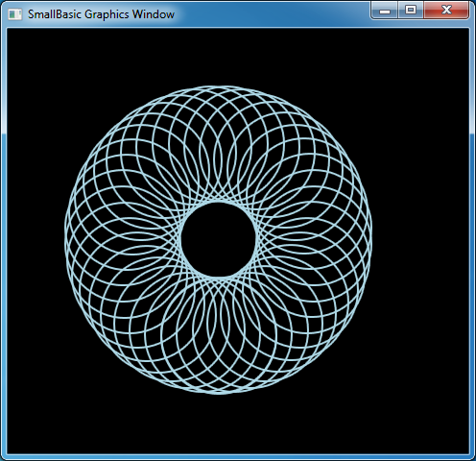Click the rightmost edge of the circle pattern
The width and height of the screenshot is (476, 461).
pyautogui.click(x=370, y=239)
